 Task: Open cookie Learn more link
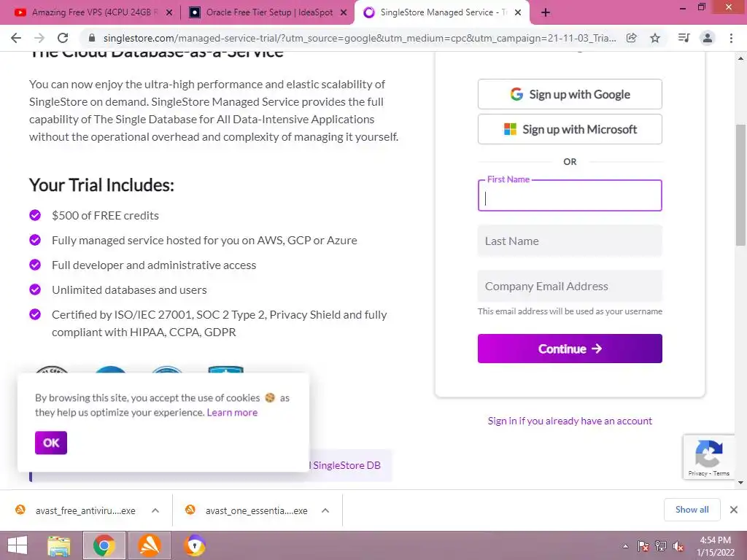[232, 413]
